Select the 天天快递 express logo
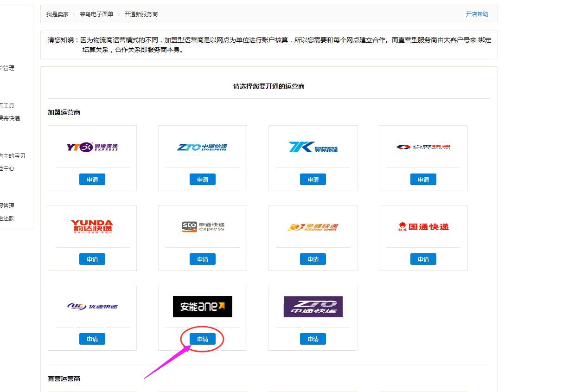Screen dimensions: 562x392 click(x=313, y=147)
